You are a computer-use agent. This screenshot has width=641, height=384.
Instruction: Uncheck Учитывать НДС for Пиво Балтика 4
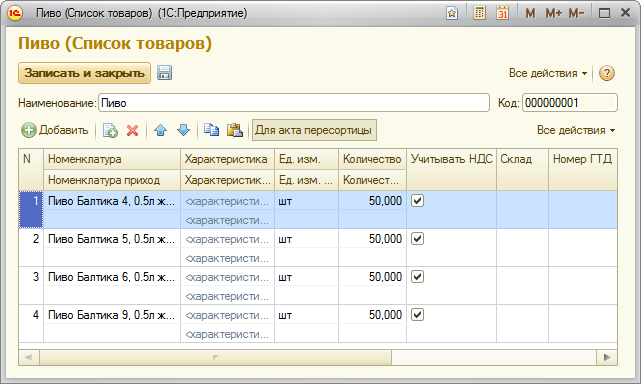(x=417, y=201)
